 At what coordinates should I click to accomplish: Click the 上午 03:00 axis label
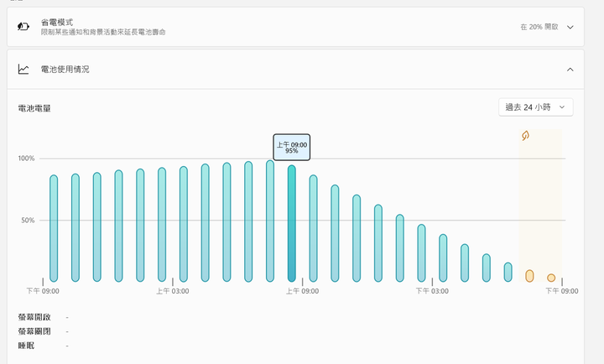(x=173, y=291)
